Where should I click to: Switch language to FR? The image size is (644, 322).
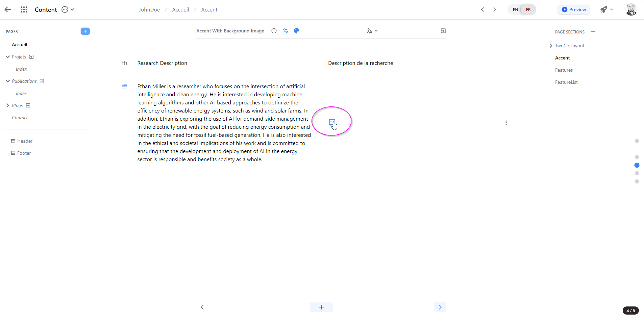pyautogui.click(x=528, y=9)
